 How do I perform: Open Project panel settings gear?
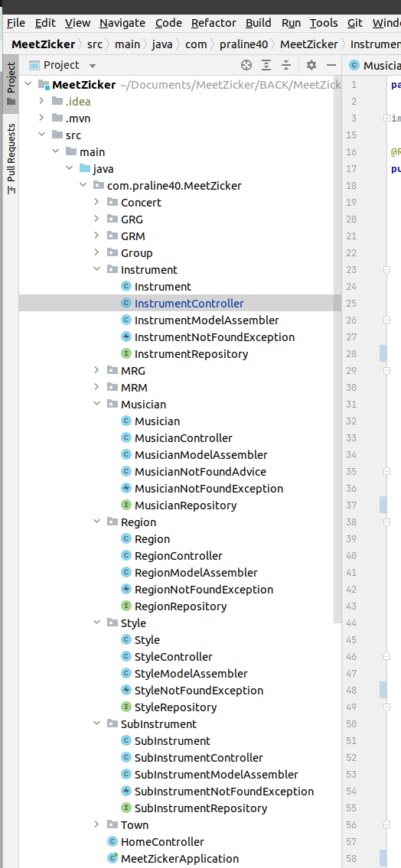(311, 65)
